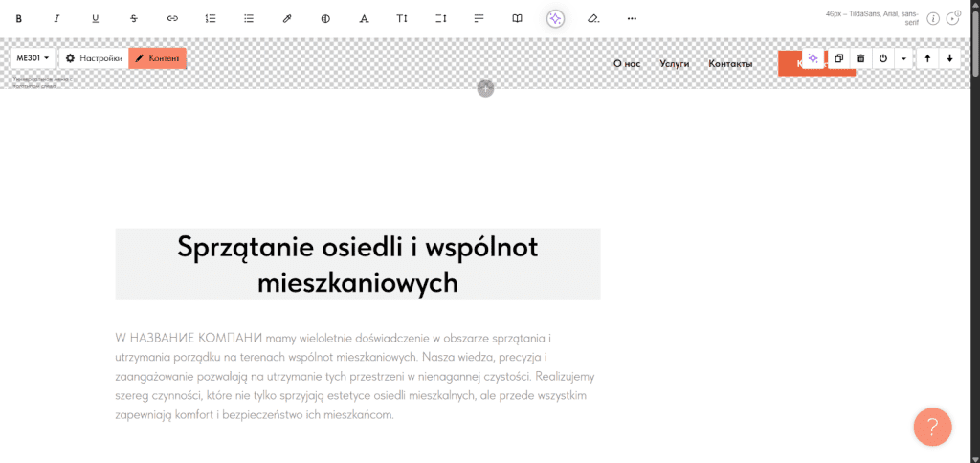Open more formatting options (three dots)
Screen dimensions: 980x463
coord(632,19)
